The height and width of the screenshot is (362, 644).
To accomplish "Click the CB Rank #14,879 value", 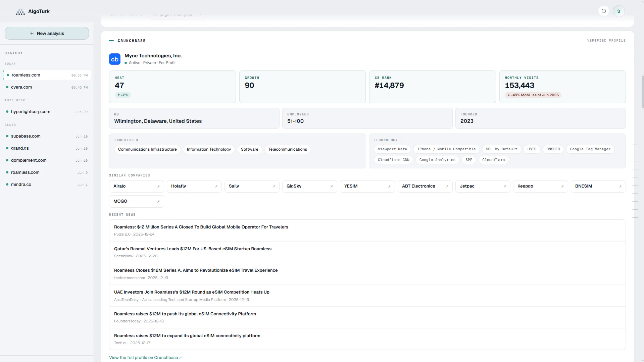I will coord(389,86).
